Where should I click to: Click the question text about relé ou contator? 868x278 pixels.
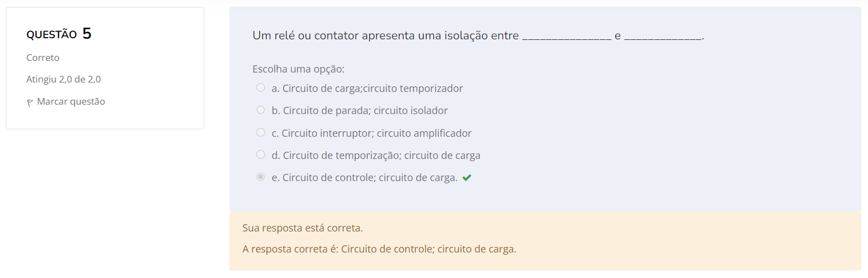(478, 35)
